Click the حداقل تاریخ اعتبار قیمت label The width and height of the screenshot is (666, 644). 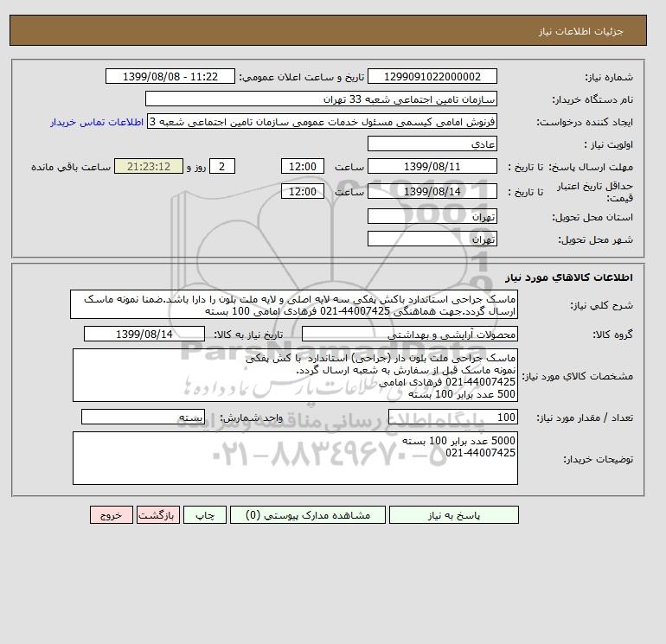coord(595,192)
